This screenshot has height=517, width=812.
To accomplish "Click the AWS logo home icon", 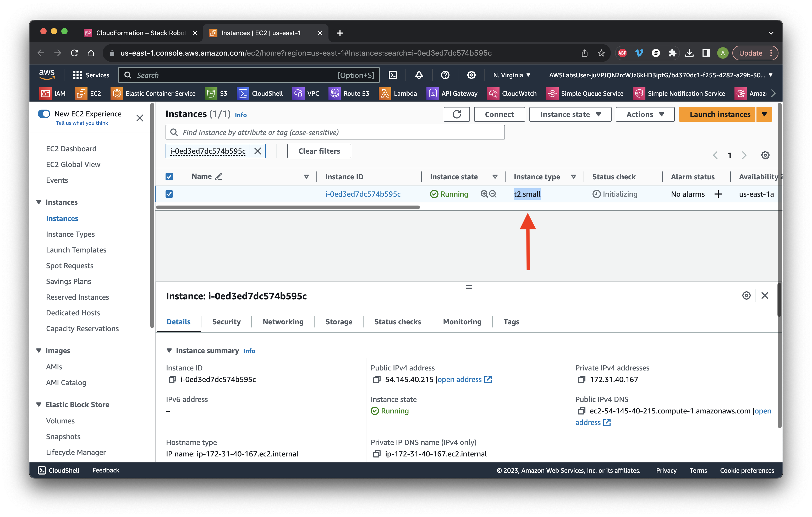I will (47, 74).
